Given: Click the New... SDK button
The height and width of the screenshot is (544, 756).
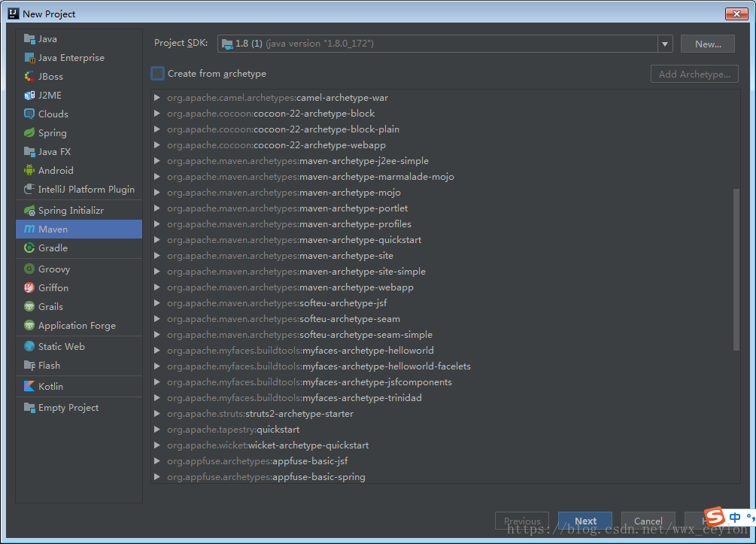Looking at the screenshot, I should click(708, 44).
